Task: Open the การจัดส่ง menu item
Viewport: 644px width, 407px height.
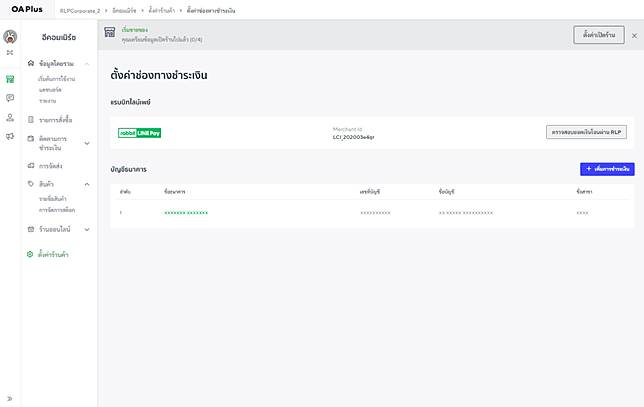Action: (x=51, y=166)
